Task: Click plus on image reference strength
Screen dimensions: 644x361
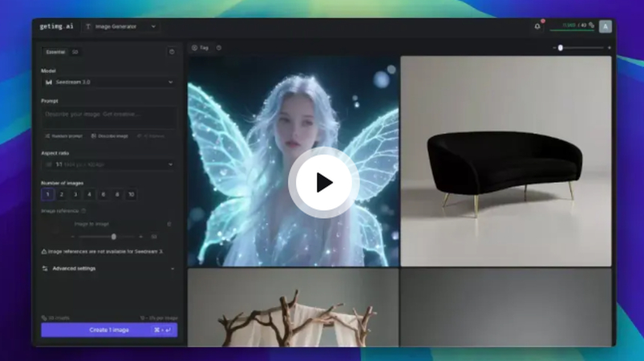Action: click(x=141, y=237)
